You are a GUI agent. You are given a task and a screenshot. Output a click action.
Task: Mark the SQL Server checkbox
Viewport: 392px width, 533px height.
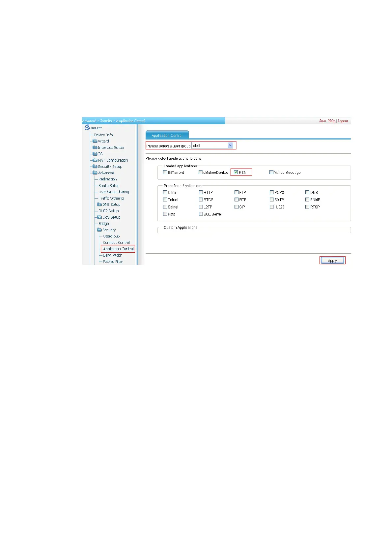click(201, 214)
